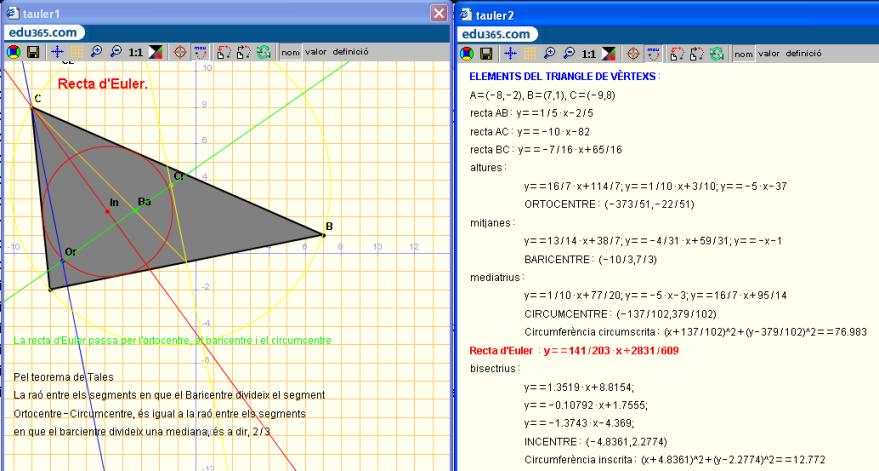Zoom out using tauler1 magnifier minus icon
The image size is (879, 471).
(x=117, y=52)
